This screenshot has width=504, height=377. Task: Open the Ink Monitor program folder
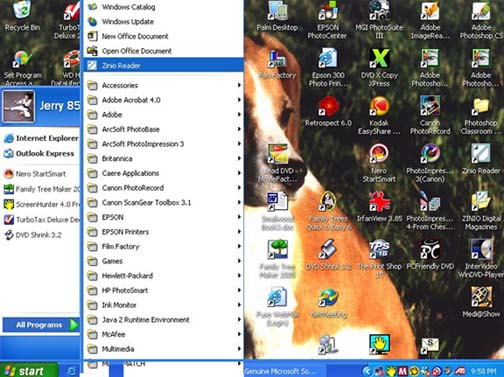[x=164, y=305]
